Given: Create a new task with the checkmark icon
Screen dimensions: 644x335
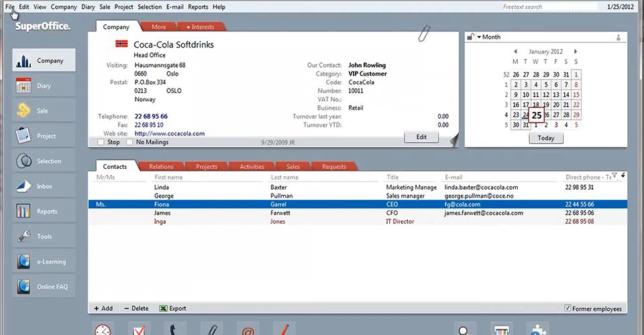Looking at the screenshot, I should click(139, 329).
